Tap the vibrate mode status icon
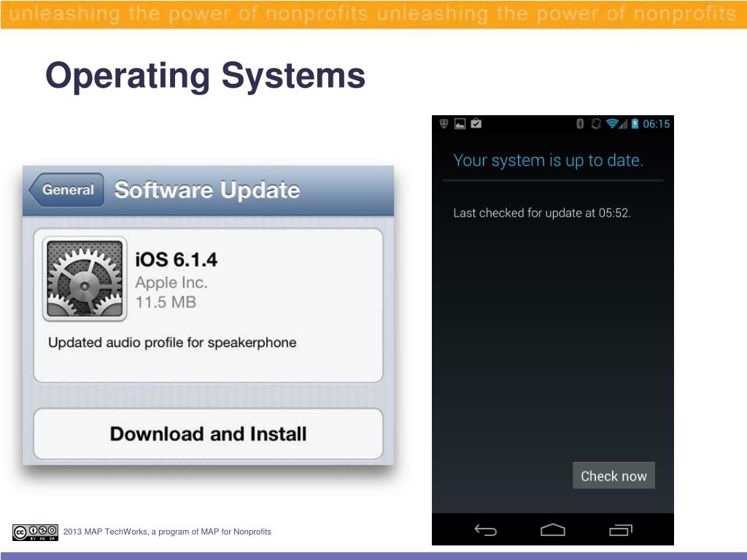Screen dimensions: 747x560 click(x=595, y=124)
